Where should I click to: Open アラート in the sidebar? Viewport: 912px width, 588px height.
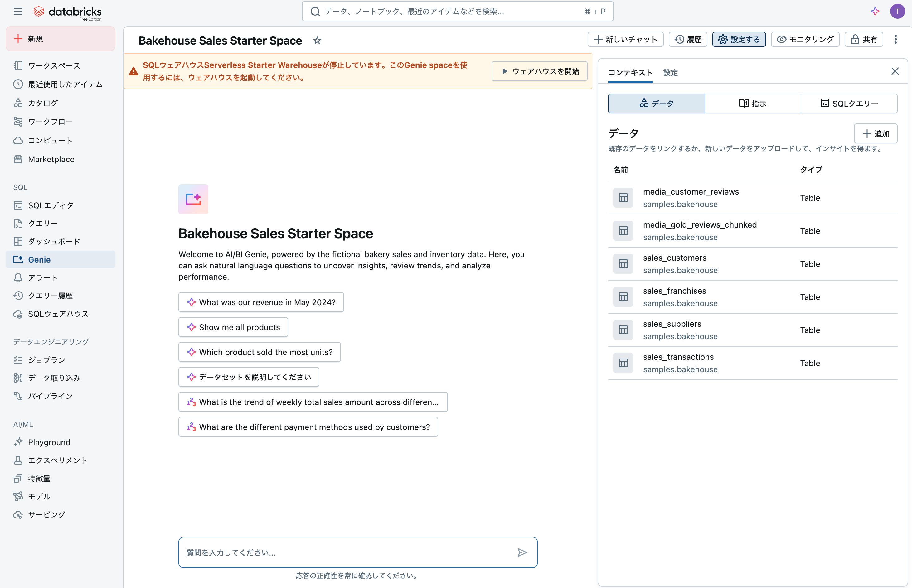(60, 277)
